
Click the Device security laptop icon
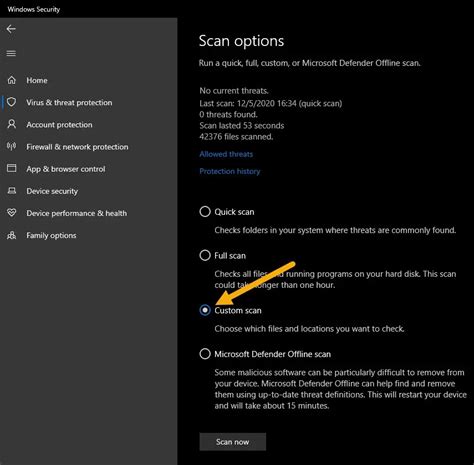click(x=12, y=191)
